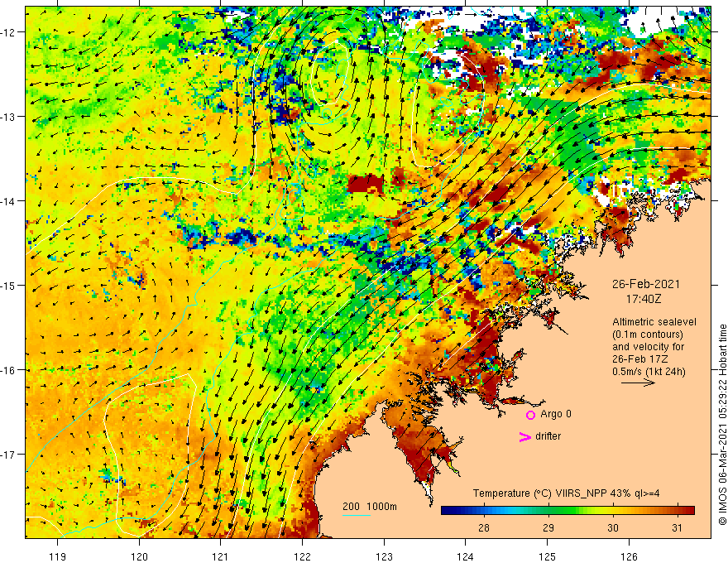Click the magenta drifter arrowhead symbol

[x=524, y=436]
